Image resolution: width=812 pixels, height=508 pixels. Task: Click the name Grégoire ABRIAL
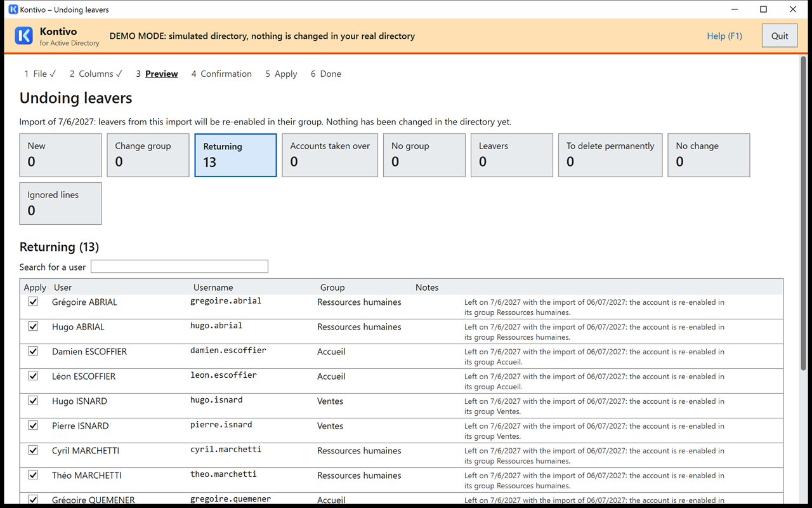[x=84, y=302]
